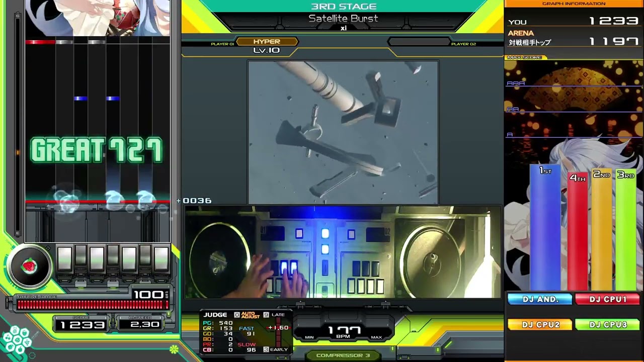Click the FAST count 91
The height and width of the screenshot is (362, 644).
pos(251,334)
